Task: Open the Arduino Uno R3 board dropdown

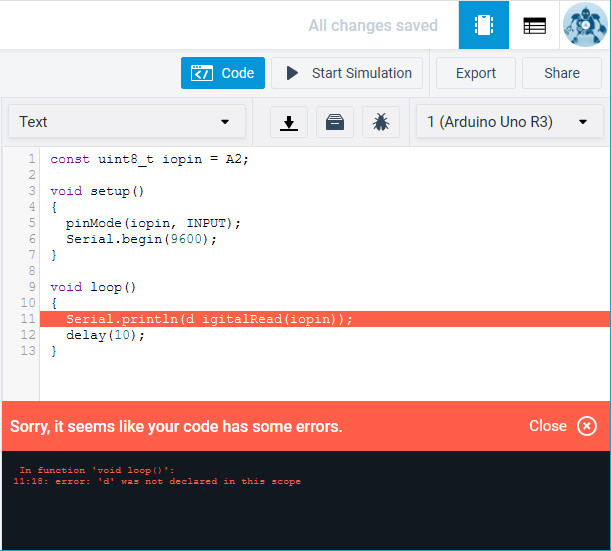Action: tap(510, 122)
